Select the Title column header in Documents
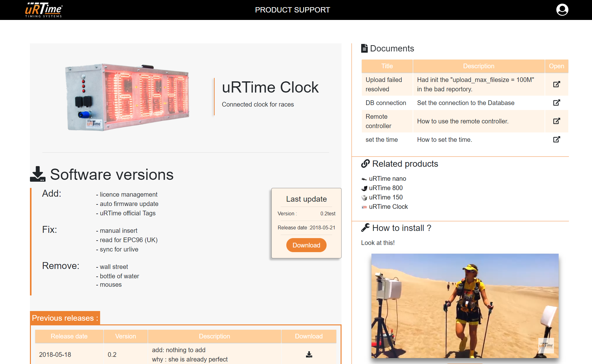 pyautogui.click(x=387, y=66)
